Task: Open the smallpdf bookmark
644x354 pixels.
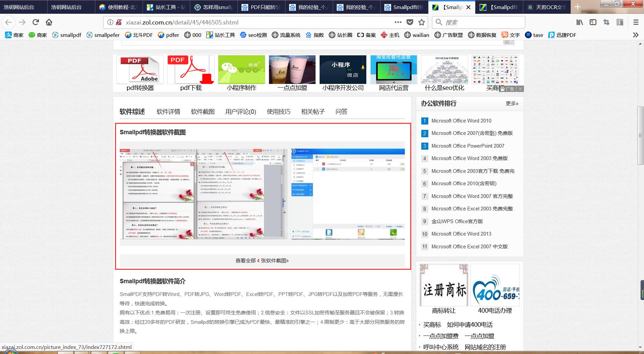Action: [67, 35]
